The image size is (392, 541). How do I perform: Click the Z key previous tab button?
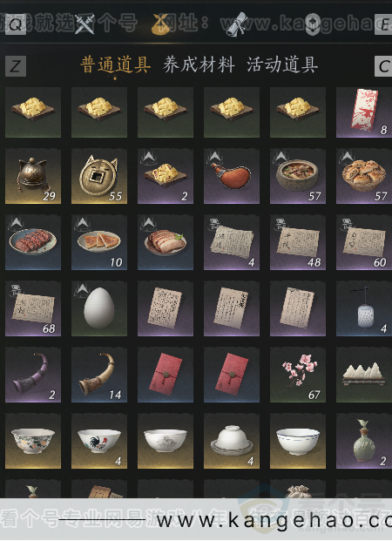[16, 66]
